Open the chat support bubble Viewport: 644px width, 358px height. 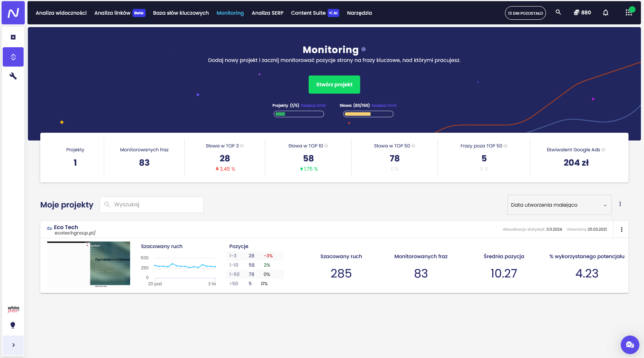pos(630,344)
